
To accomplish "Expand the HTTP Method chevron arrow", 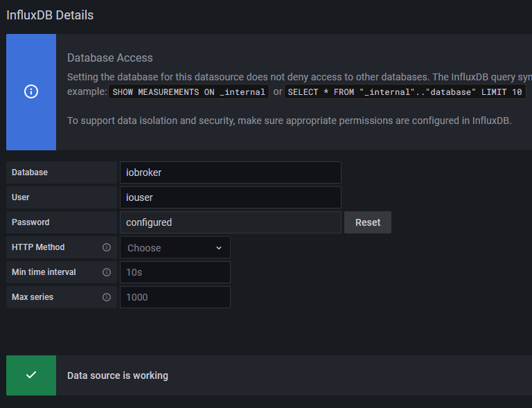I will pyautogui.click(x=219, y=248).
